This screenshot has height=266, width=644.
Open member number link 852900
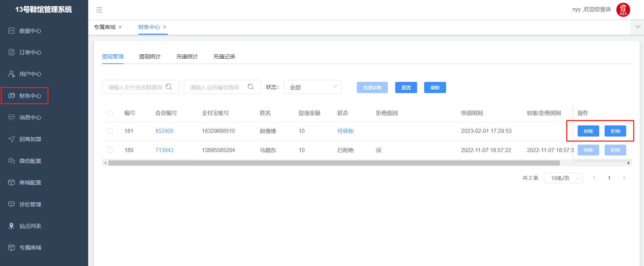coord(164,131)
